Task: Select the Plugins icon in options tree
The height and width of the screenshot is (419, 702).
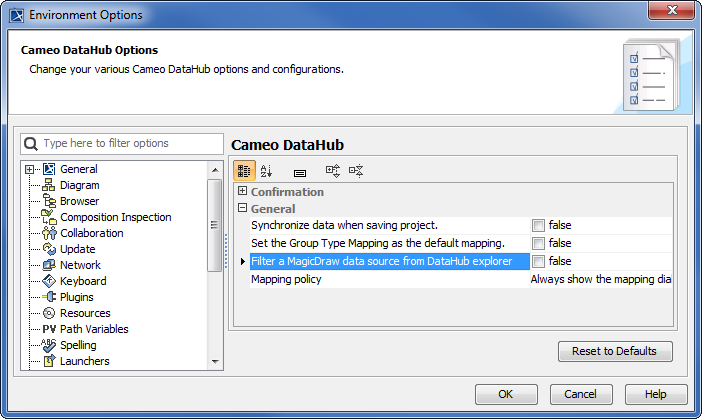Action: pyautogui.click(x=48, y=297)
